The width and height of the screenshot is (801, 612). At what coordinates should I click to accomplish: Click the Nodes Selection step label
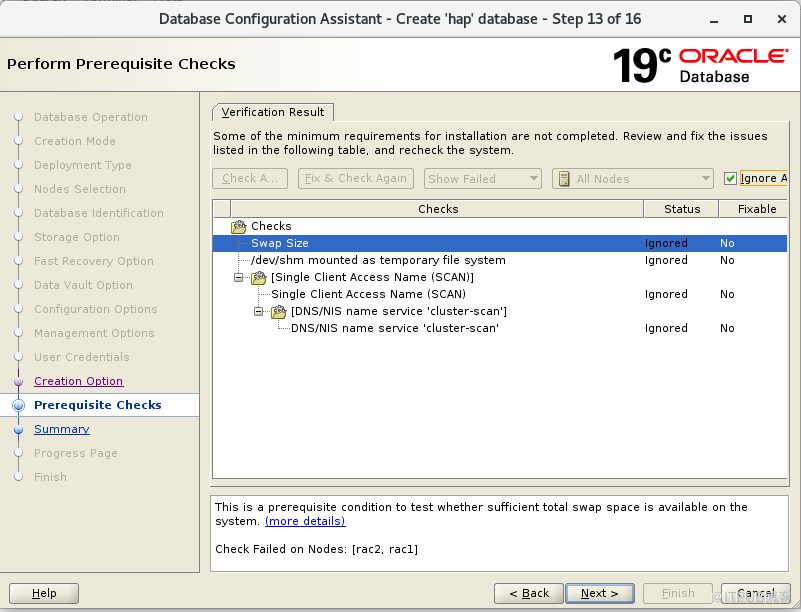[x=80, y=189]
